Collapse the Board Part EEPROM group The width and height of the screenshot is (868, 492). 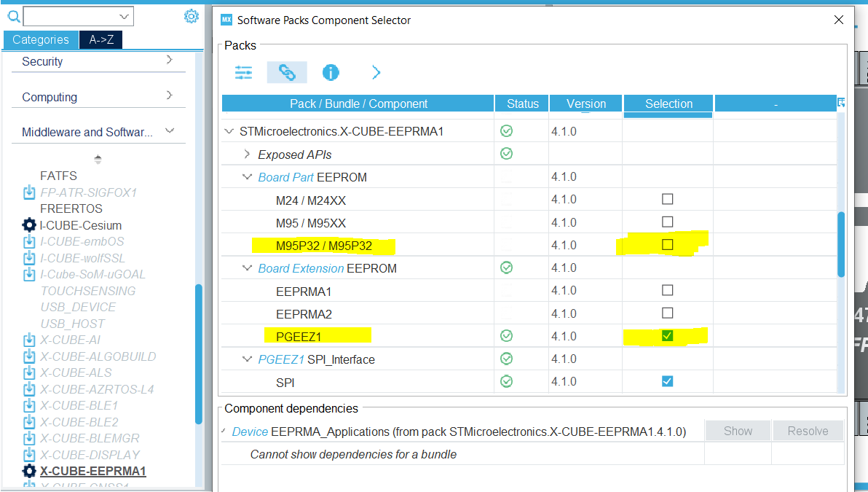click(x=247, y=176)
